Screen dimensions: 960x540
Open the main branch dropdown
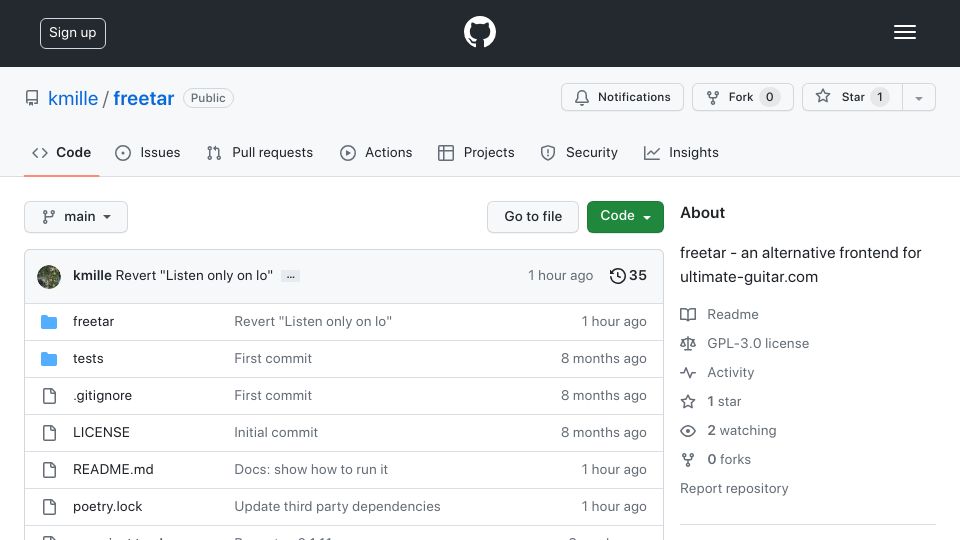click(x=76, y=217)
